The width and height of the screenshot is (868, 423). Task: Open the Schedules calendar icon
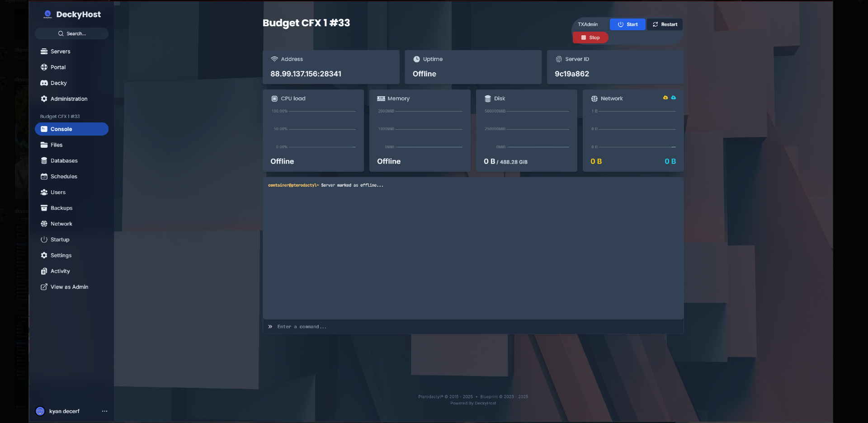coord(44,177)
